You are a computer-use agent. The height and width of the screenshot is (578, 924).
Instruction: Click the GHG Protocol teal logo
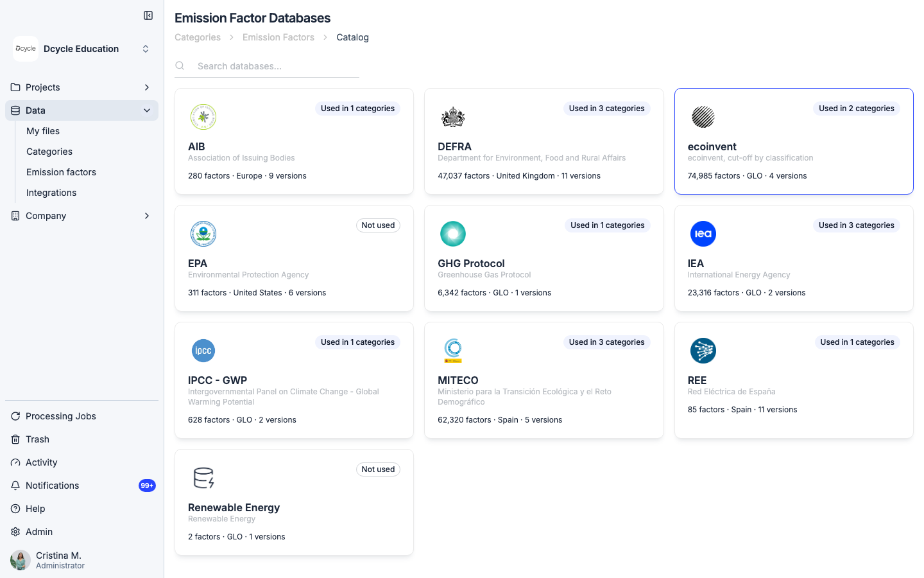[x=453, y=234]
